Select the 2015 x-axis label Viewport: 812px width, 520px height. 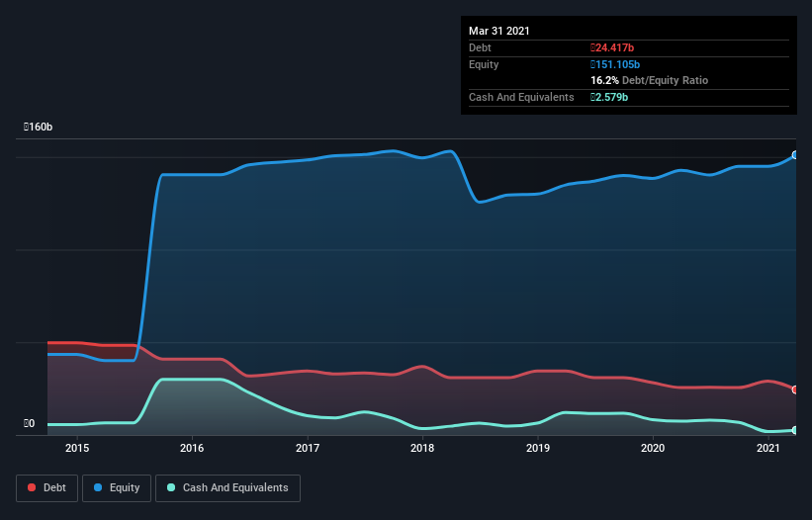(77, 448)
